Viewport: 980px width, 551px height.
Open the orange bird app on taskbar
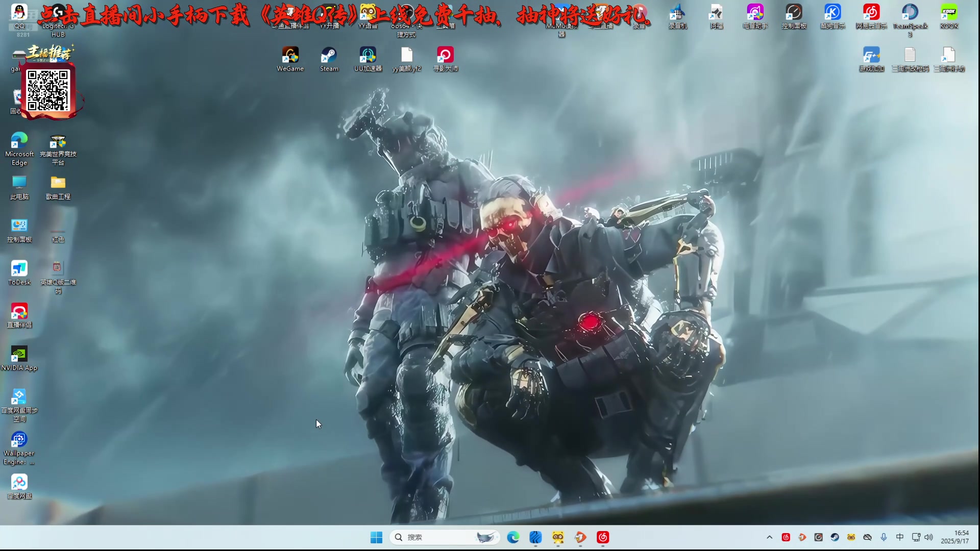click(x=580, y=537)
